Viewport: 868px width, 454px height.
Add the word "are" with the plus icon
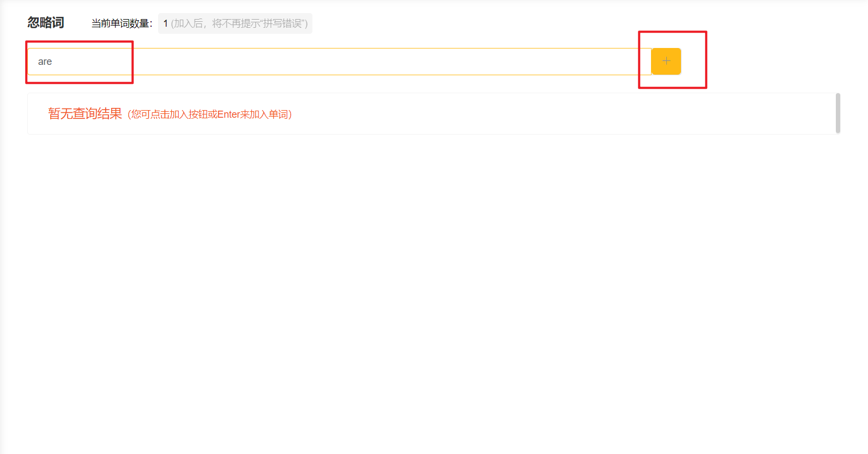pyautogui.click(x=666, y=61)
